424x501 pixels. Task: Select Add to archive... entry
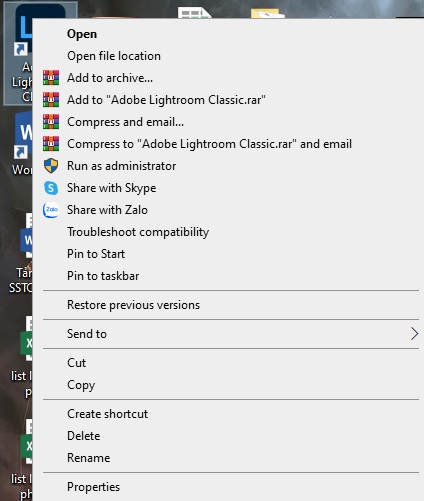(110, 78)
